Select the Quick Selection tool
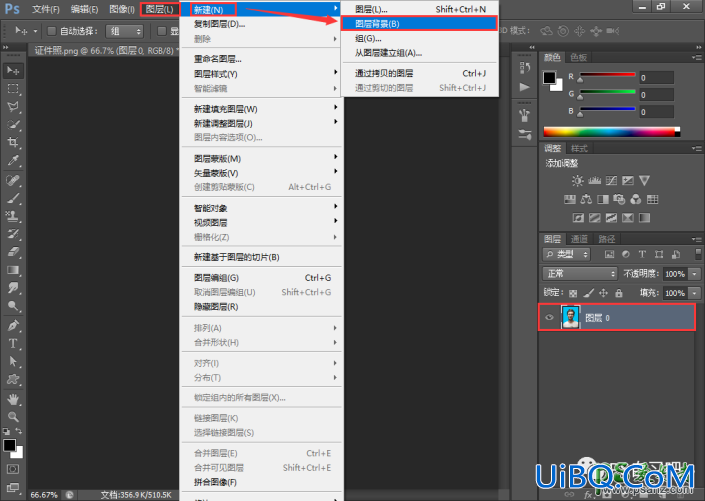 (x=13, y=125)
